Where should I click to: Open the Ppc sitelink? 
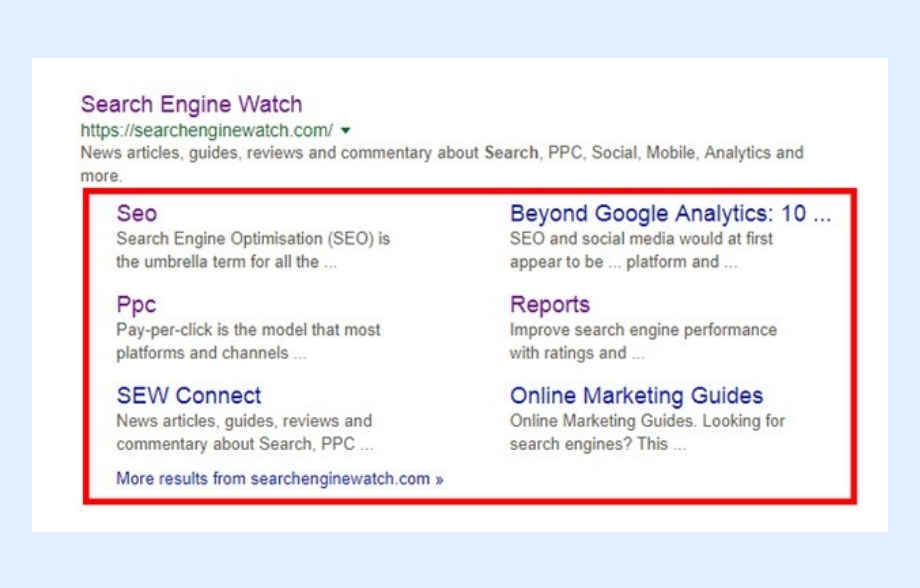tap(136, 305)
